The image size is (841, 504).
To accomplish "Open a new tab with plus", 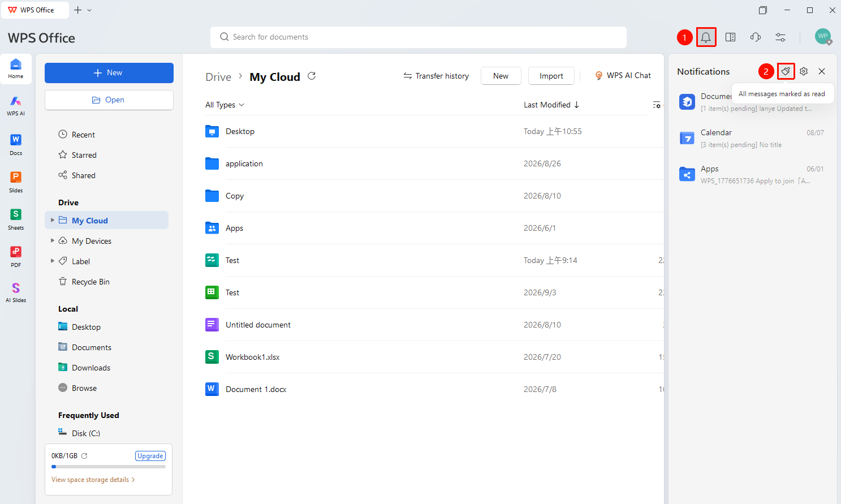I will 78,10.
